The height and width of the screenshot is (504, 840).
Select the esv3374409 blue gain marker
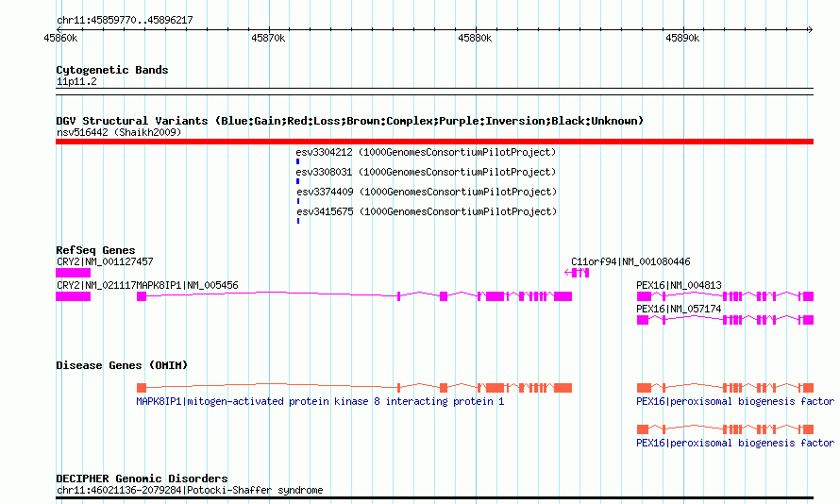point(298,201)
